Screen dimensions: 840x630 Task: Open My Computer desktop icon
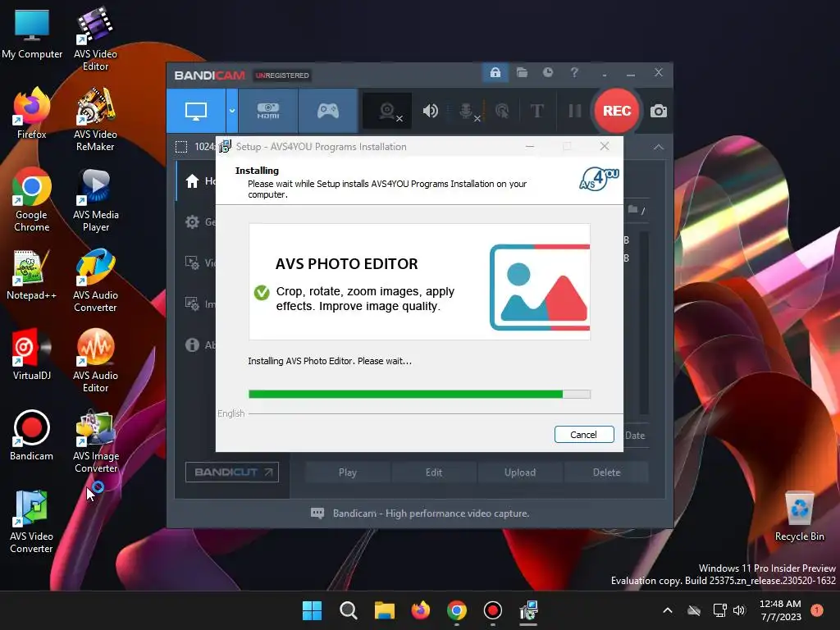click(32, 34)
